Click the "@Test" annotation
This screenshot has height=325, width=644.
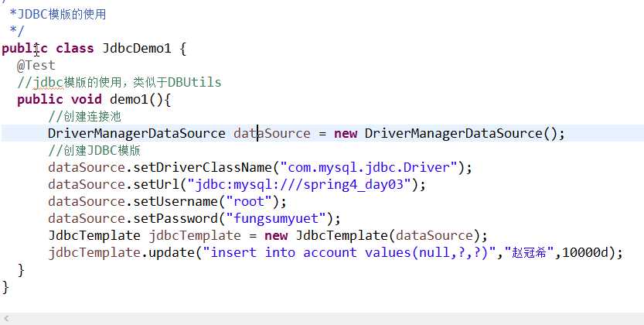pyautogui.click(x=36, y=65)
